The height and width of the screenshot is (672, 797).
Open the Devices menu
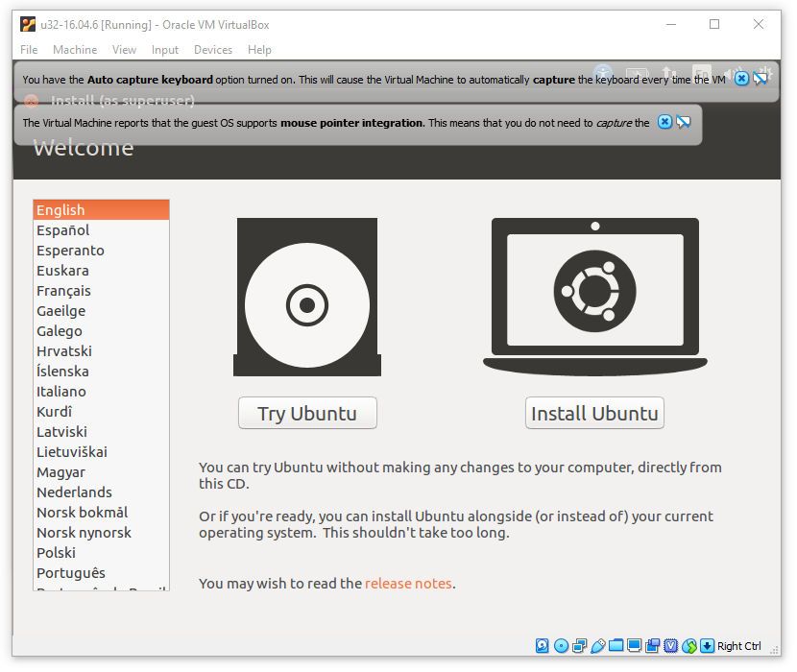pos(213,50)
